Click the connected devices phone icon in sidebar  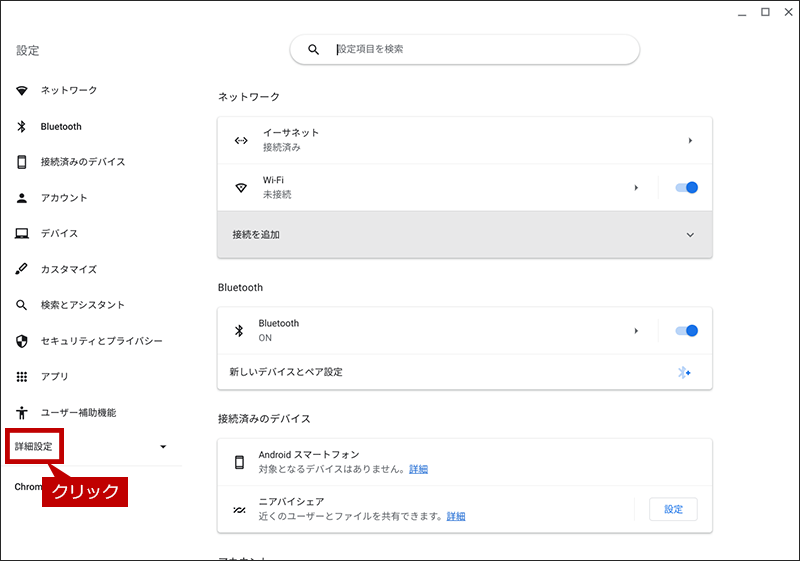pyautogui.click(x=21, y=162)
